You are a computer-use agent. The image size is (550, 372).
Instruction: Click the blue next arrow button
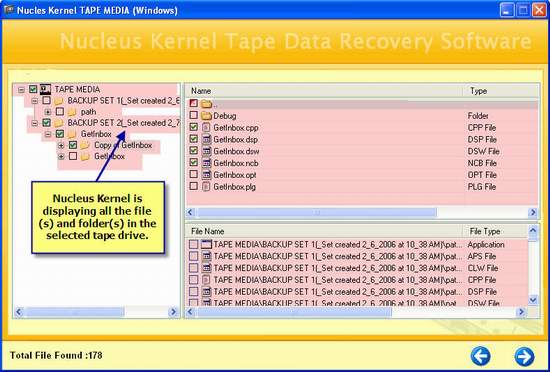(x=525, y=357)
